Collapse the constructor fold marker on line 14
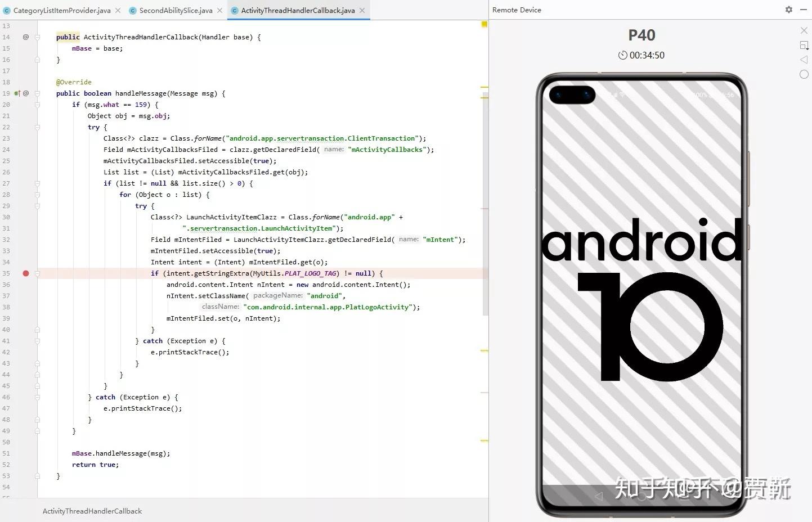The image size is (812, 522). coord(38,37)
